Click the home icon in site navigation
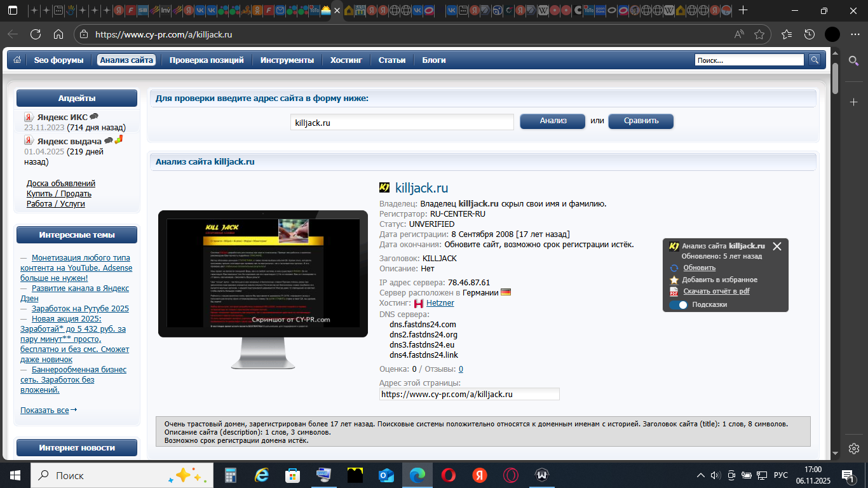Viewport: 868px width, 488px height. (17, 60)
